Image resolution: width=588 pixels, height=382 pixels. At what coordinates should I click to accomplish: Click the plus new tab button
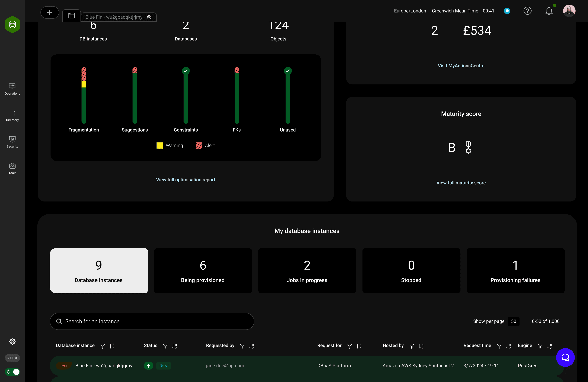[50, 12]
